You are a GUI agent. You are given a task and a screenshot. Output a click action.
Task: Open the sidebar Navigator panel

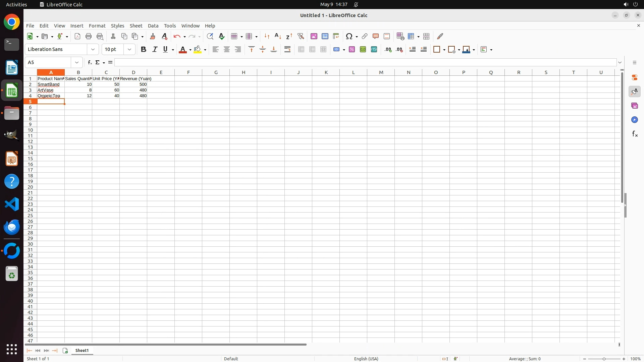(x=635, y=120)
